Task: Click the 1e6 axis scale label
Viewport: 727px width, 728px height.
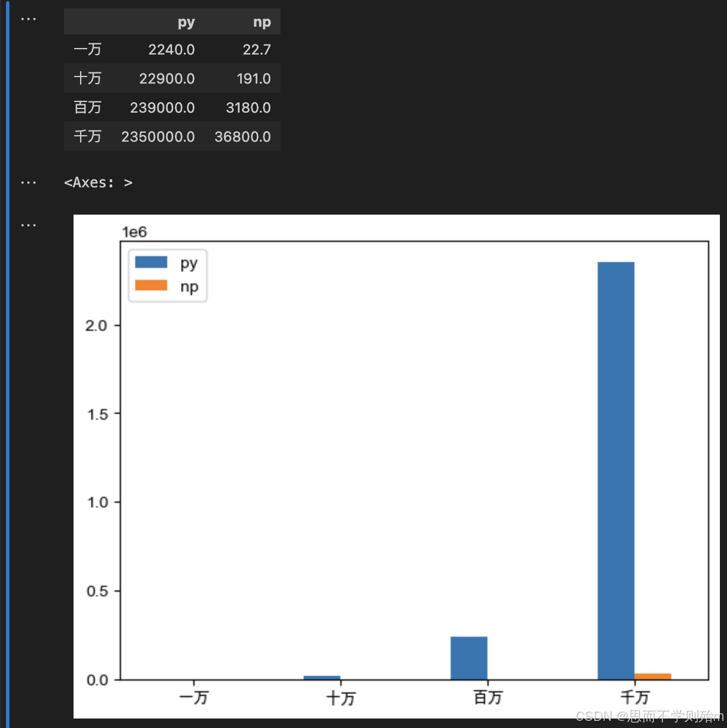Action: click(x=135, y=232)
